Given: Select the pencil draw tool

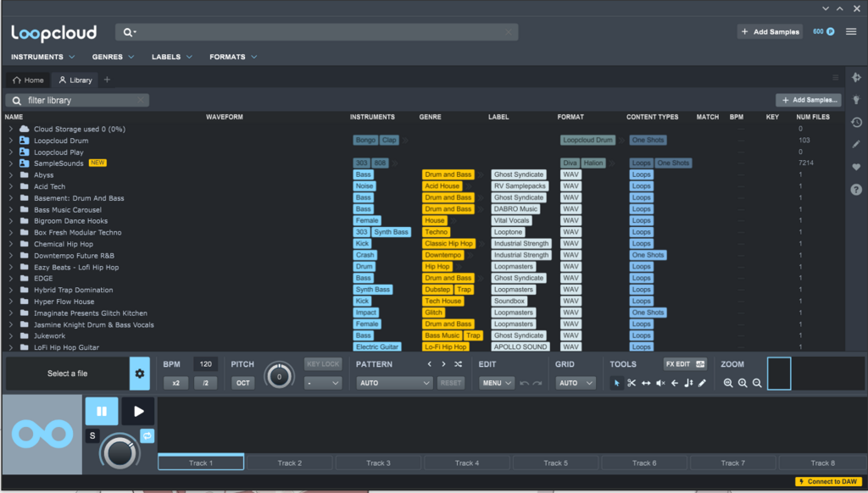Looking at the screenshot, I should (702, 383).
